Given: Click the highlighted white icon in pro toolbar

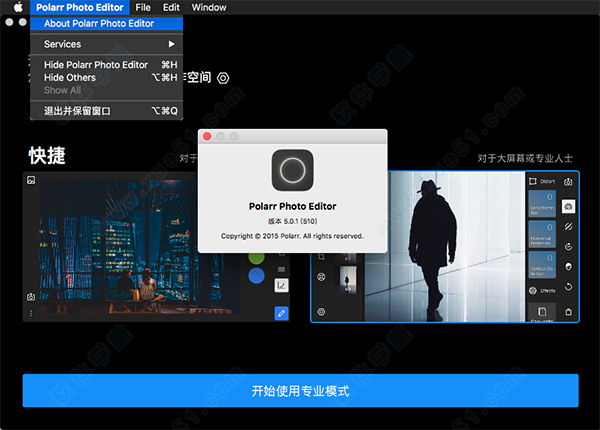Looking at the screenshot, I should (x=568, y=207).
